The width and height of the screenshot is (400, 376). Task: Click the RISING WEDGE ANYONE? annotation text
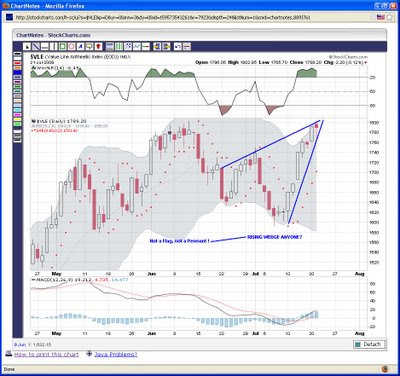click(274, 237)
